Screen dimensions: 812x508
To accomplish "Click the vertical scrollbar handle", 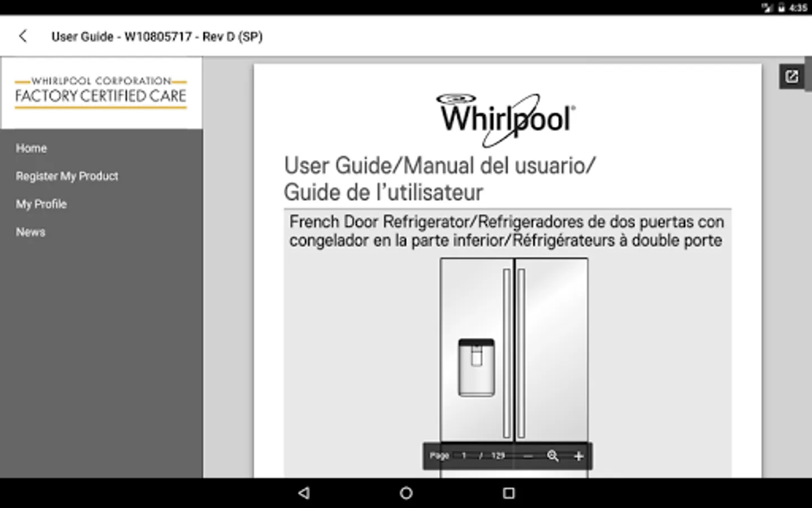I will coord(808,73).
